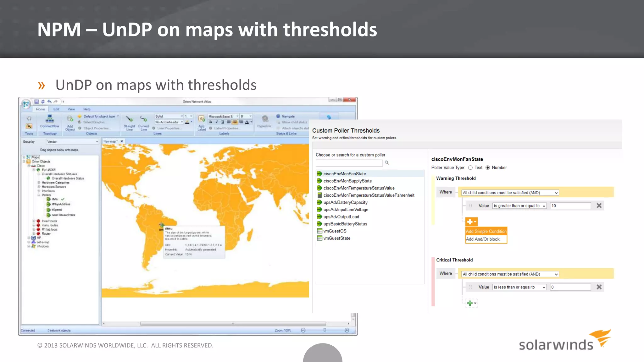
Task: Align label text left
Action: click(229, 122)
